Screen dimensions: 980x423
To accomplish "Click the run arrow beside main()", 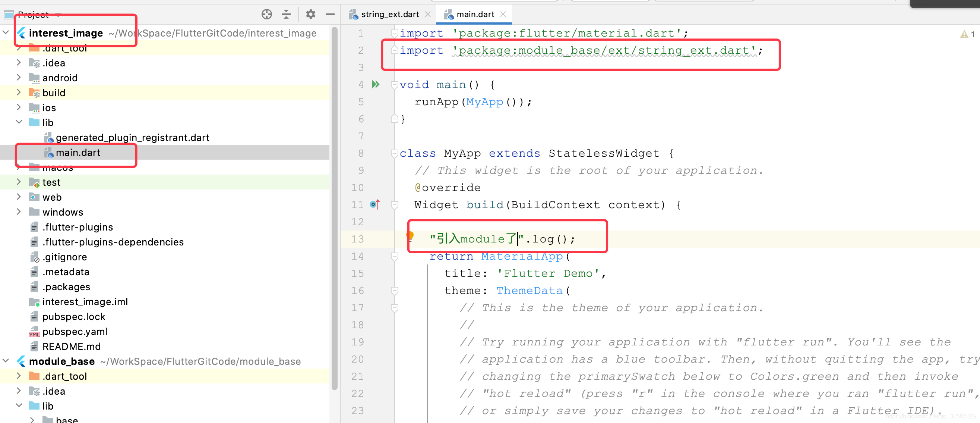I will (376, 84).
